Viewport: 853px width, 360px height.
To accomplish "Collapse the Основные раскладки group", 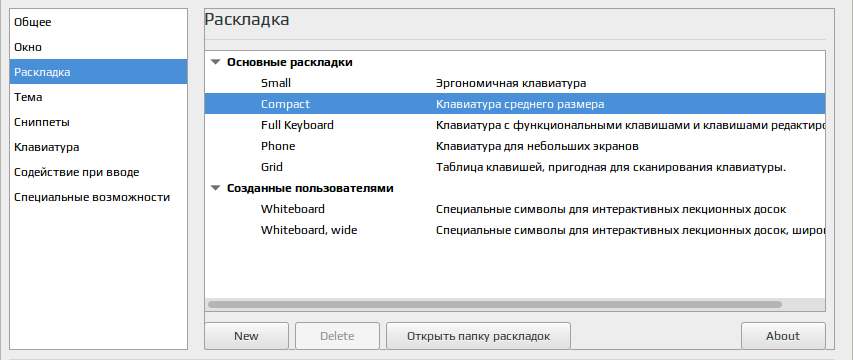I will (216, 63).
